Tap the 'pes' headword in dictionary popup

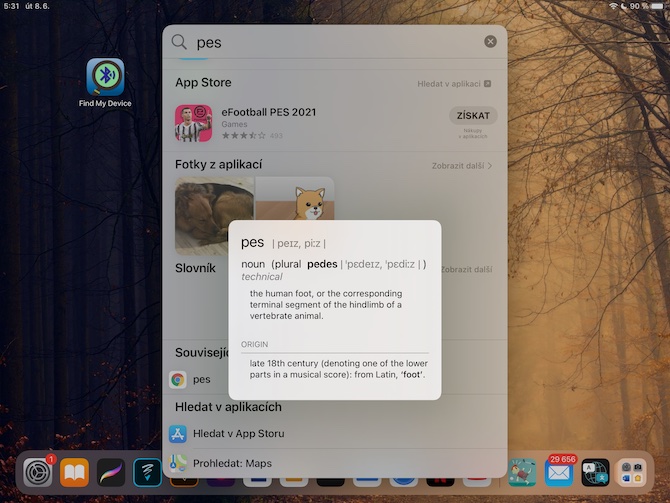253,242
